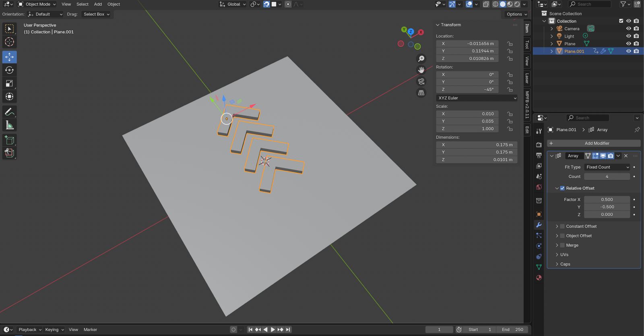Open the XYZ Euler rotation mode dropdown

(477, 98)
